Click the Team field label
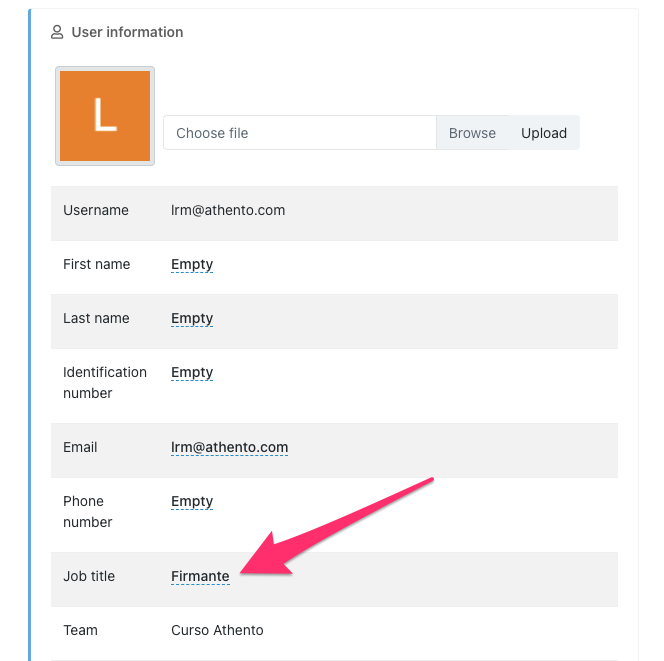This screenshot has width=664, height=661. [80, 631]
